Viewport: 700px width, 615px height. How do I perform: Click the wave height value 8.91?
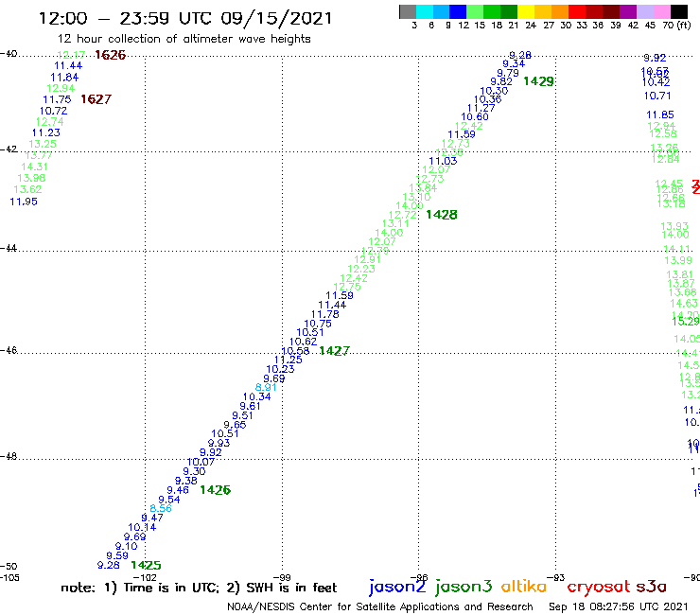pyautogui.click(x=266, y=387)
